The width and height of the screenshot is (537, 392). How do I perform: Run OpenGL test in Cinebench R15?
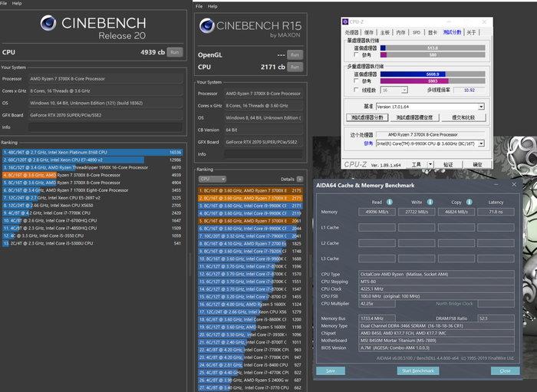295,54
